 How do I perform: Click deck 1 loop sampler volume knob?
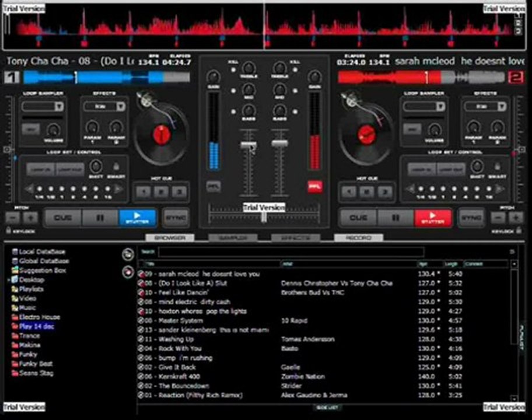[x=53, y=130]
